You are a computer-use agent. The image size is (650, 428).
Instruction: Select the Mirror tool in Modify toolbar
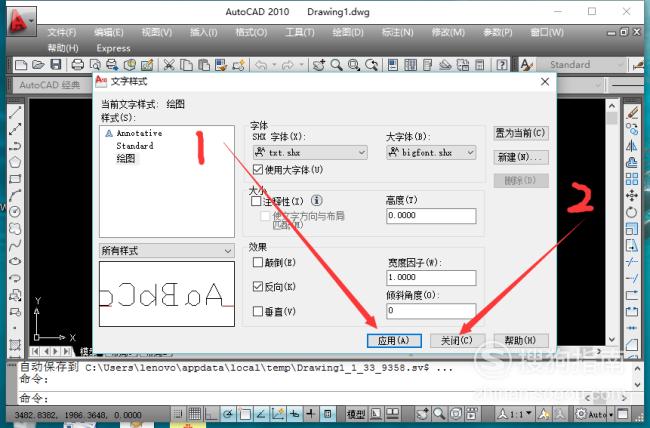632,146
